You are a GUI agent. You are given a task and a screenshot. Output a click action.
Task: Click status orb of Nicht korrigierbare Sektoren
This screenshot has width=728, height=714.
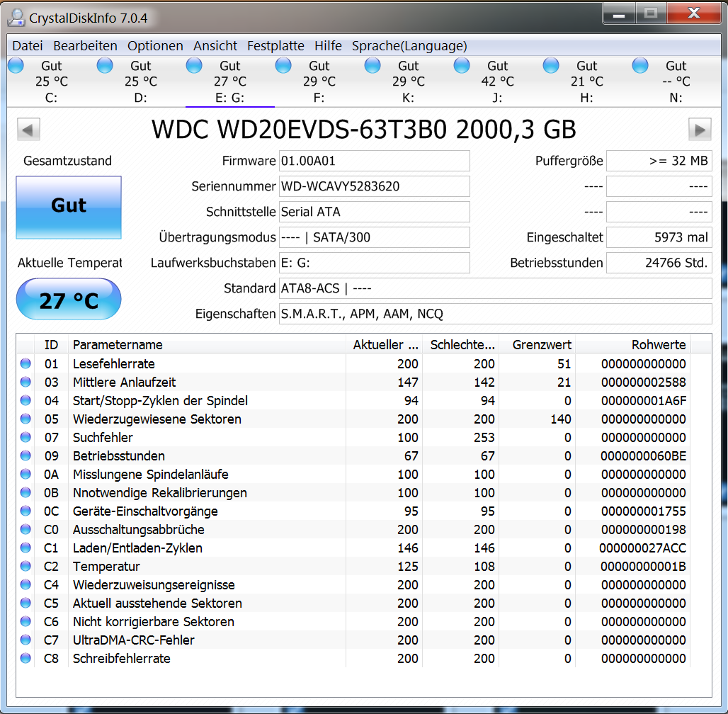click(x=25, y=621)
